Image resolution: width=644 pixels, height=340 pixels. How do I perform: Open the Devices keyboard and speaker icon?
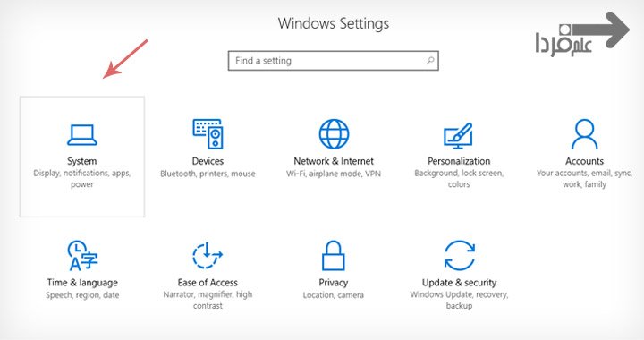tap(208, 134)
